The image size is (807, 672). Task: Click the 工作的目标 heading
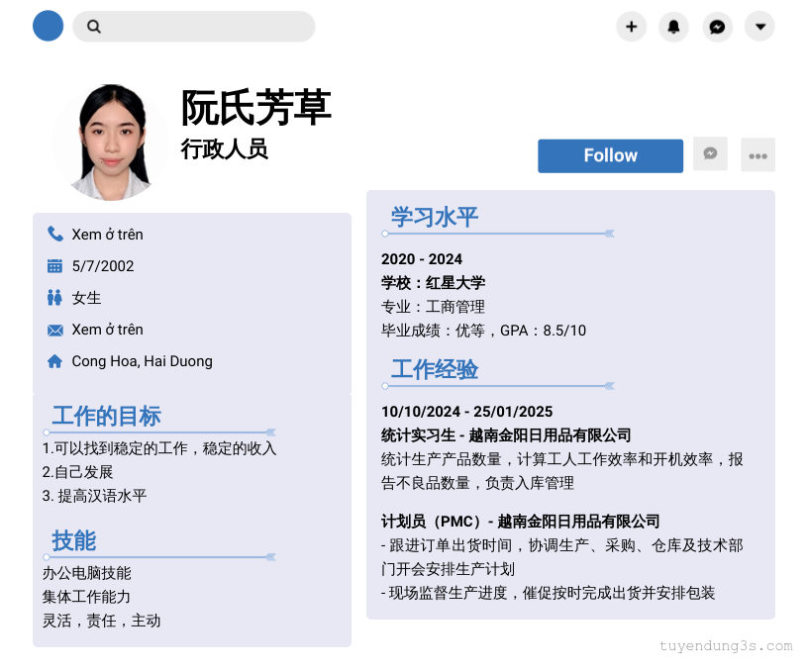pyautogui.click(x=107, y=416)
